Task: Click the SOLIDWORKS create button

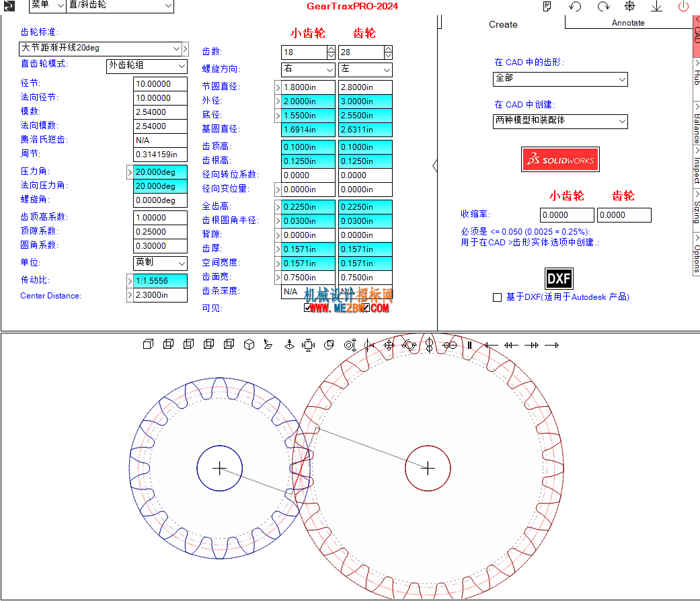Action: tap(560, 159)
